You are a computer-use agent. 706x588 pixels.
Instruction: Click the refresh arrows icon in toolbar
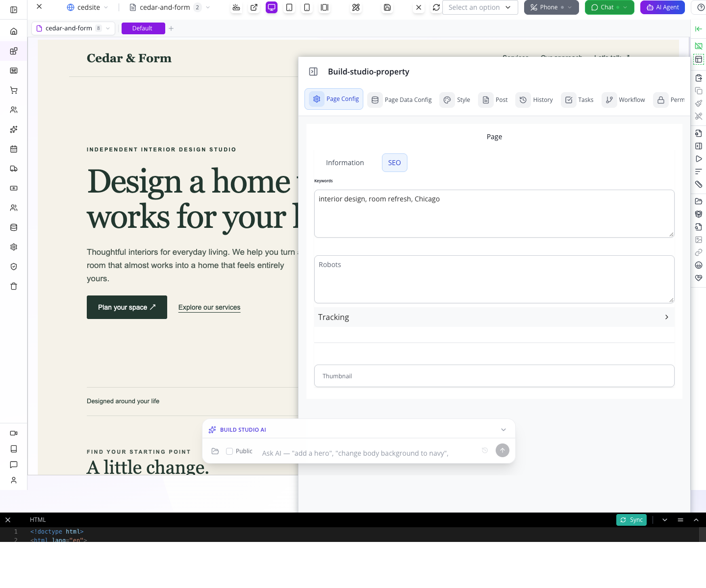pyautogui.click(x=436, y=7)
